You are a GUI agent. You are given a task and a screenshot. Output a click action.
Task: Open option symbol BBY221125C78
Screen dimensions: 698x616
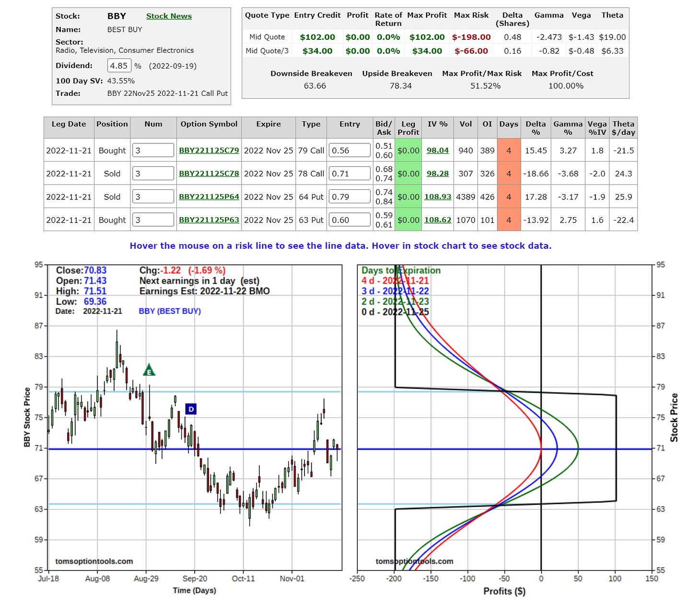click(209, 174)
